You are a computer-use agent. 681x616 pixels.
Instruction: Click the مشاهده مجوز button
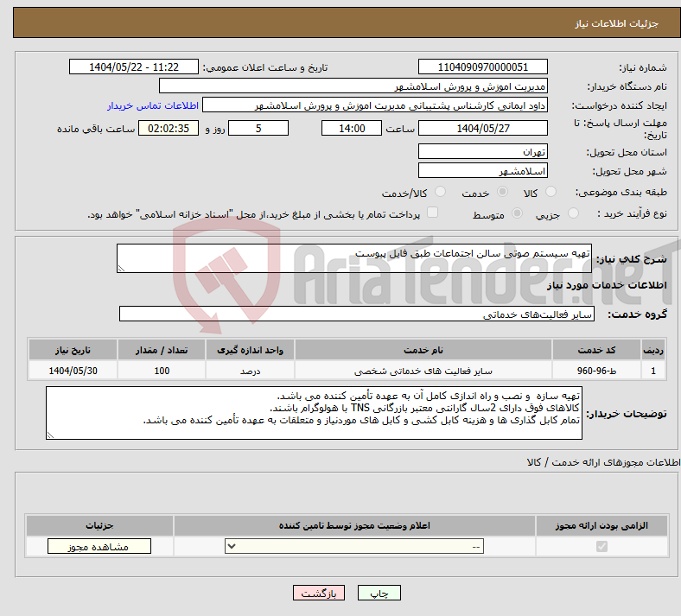click(99, 546)
